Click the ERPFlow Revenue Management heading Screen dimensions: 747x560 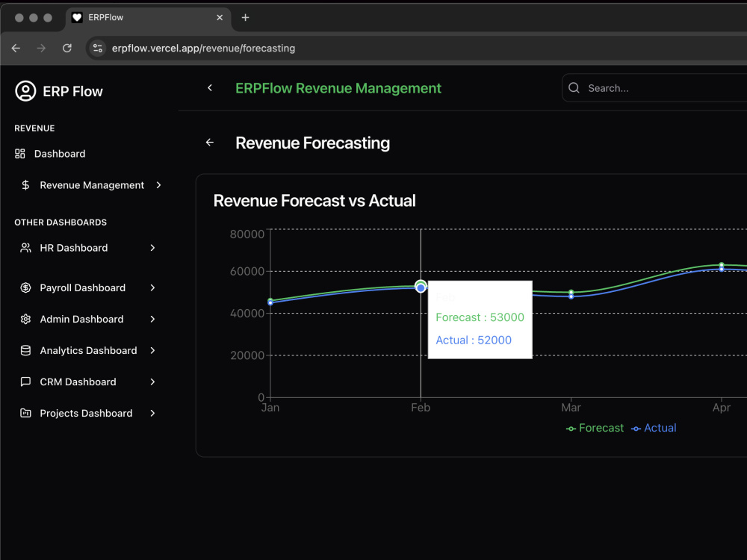click(x=338, y=88)
